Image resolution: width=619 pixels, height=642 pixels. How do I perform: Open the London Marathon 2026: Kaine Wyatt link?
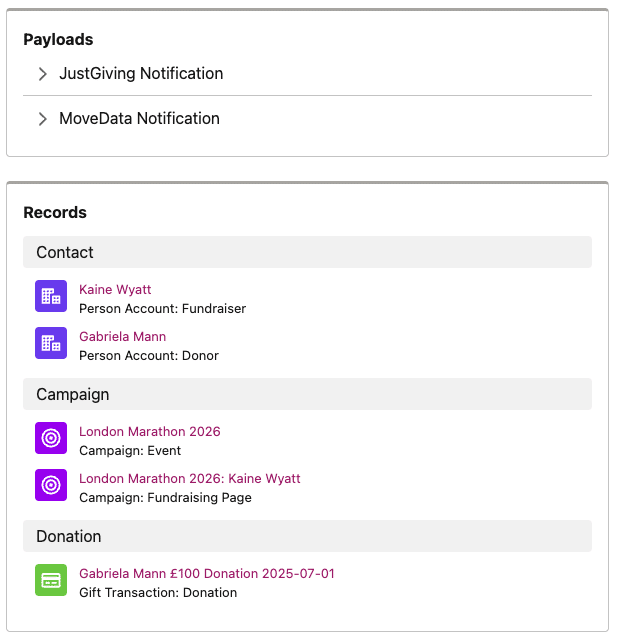[x=190, y=479]
